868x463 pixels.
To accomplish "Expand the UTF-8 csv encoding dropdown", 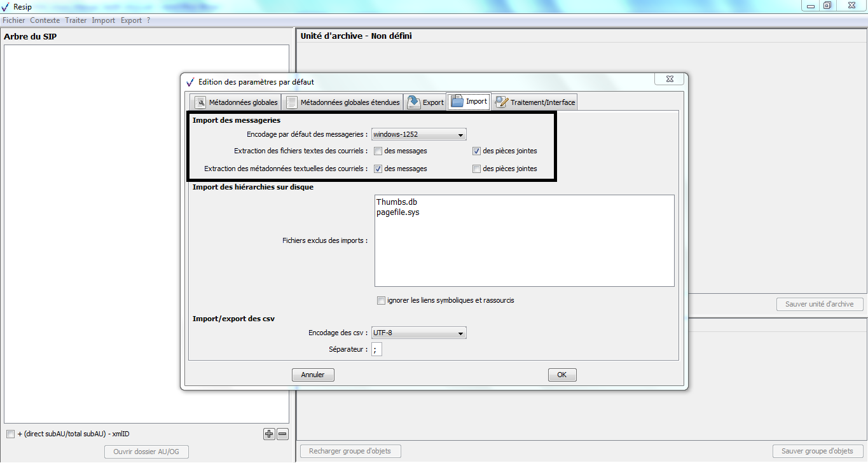I will [x=418, y=333].
